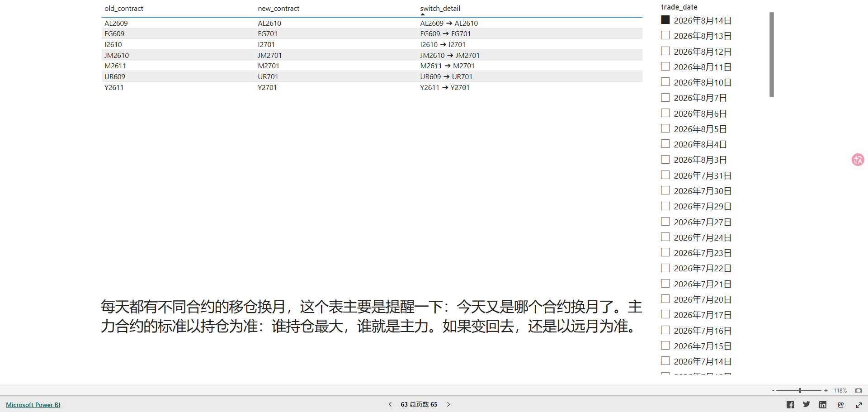This screenshot has width=868, height=412.
Task: Sort table by switch_detail column header
Action: pyautogui.click(x=440, y=9)
